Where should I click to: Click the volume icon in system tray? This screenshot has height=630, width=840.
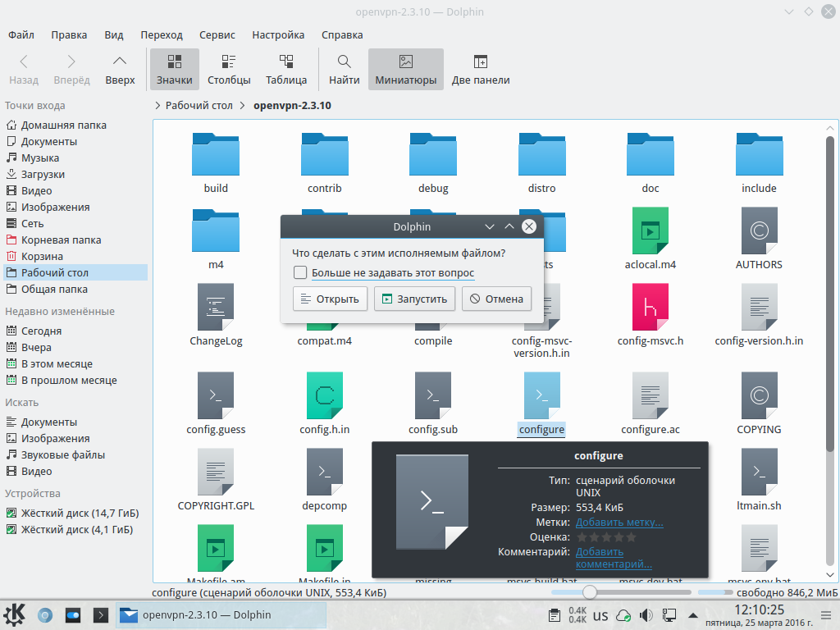point(646,615)
